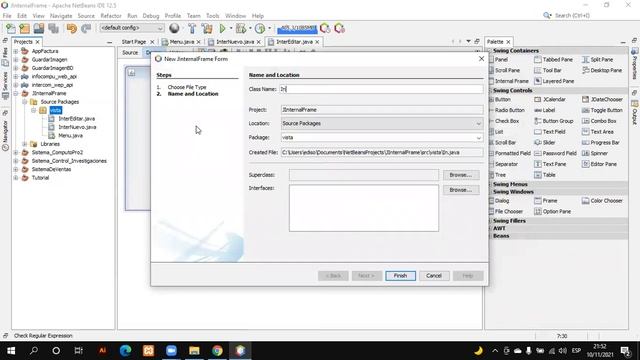Close the New JInternalFrame Form dialog

click(x=481, y=59)
